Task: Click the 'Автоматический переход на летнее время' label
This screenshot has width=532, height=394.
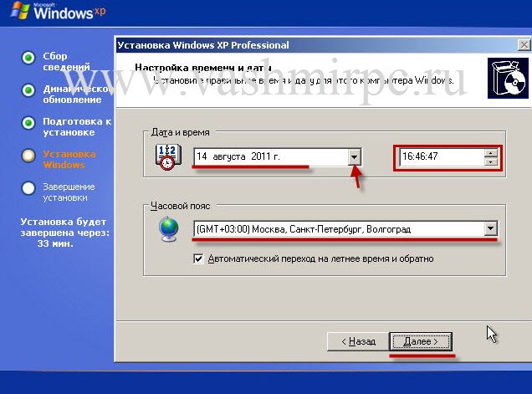Action: tap(320, 259)
